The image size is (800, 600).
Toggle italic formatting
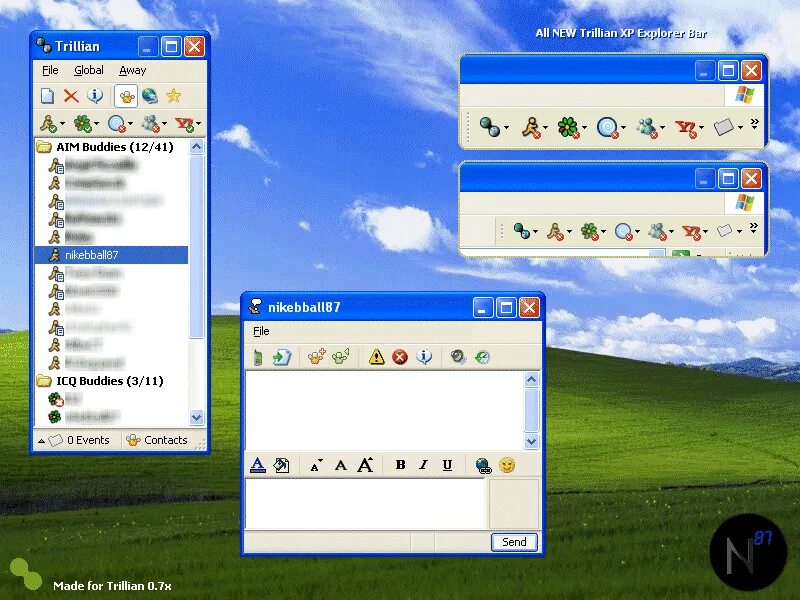(x=423, y=464)
